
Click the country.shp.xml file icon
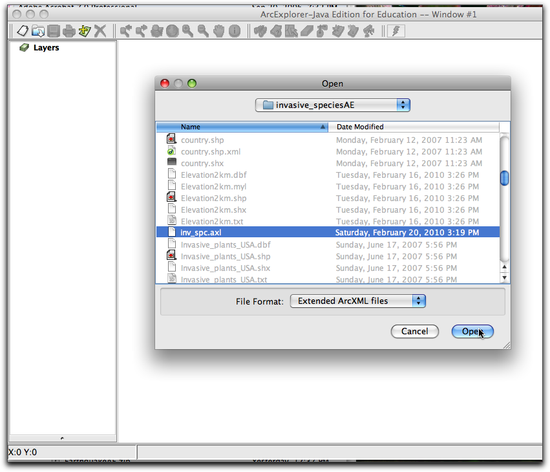171,151
